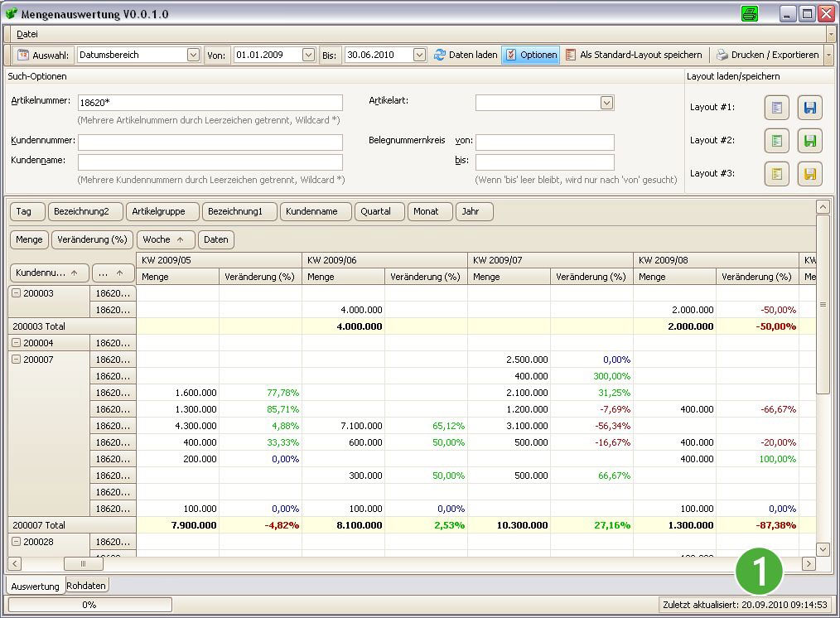
Task: Click the Belegnummernkreis bis input field
Action: (545, 162)
